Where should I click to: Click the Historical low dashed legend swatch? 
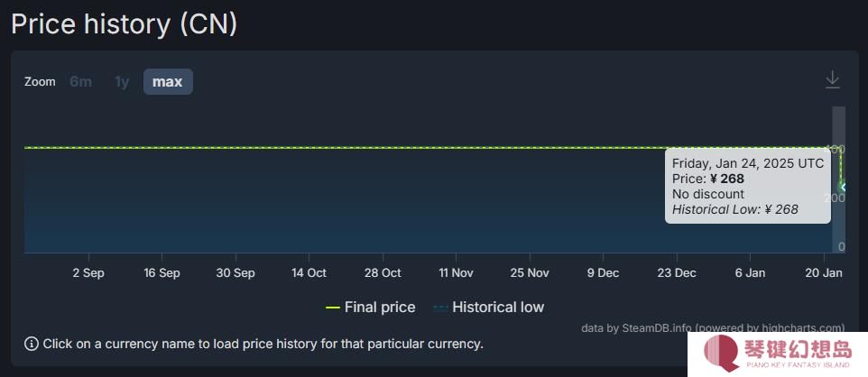[440, 308]
